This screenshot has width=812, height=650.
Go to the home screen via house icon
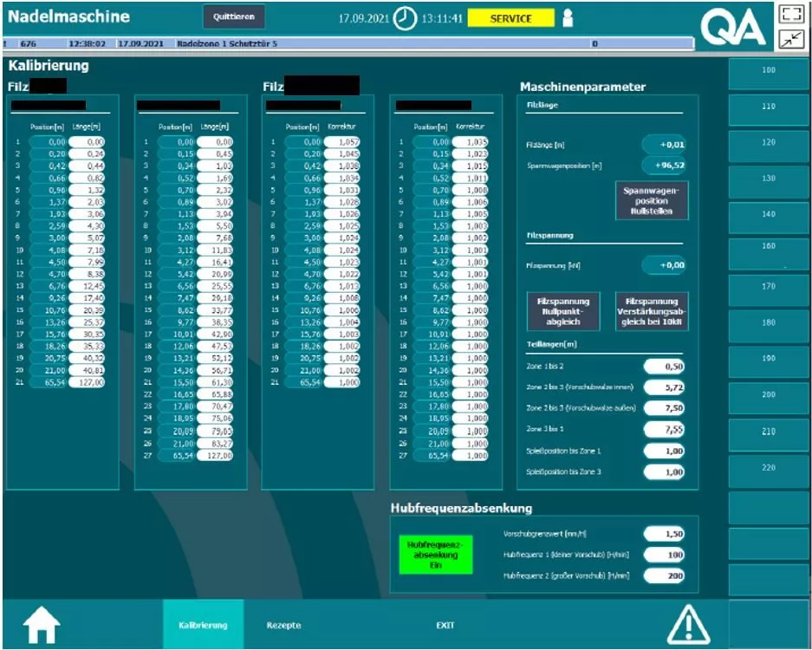click(x=41, y=625)
